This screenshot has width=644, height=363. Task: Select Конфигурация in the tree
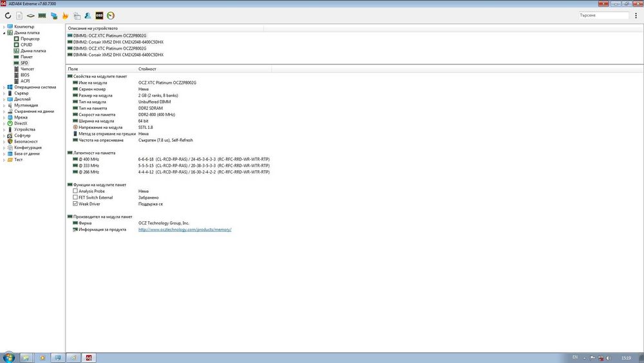tap(28, 148)
